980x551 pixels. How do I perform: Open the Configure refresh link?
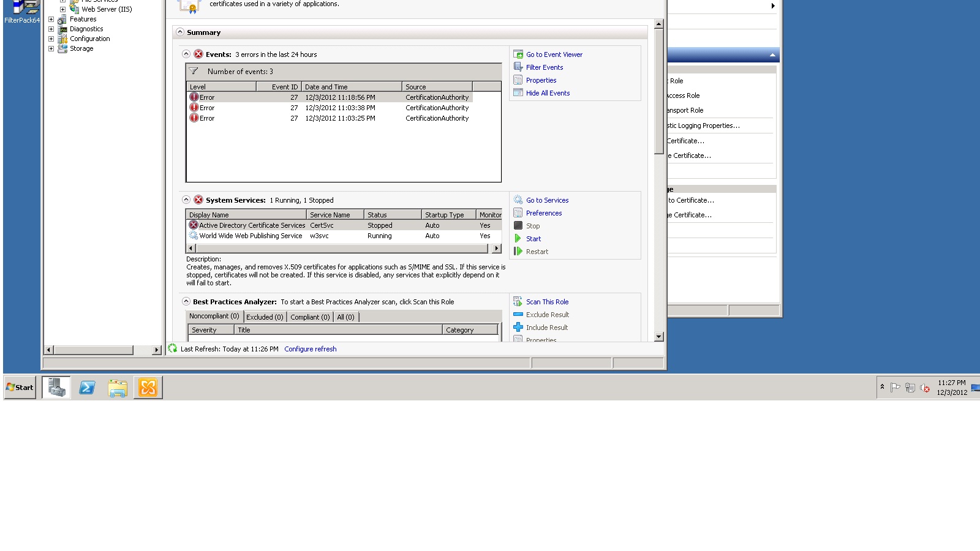311,349
